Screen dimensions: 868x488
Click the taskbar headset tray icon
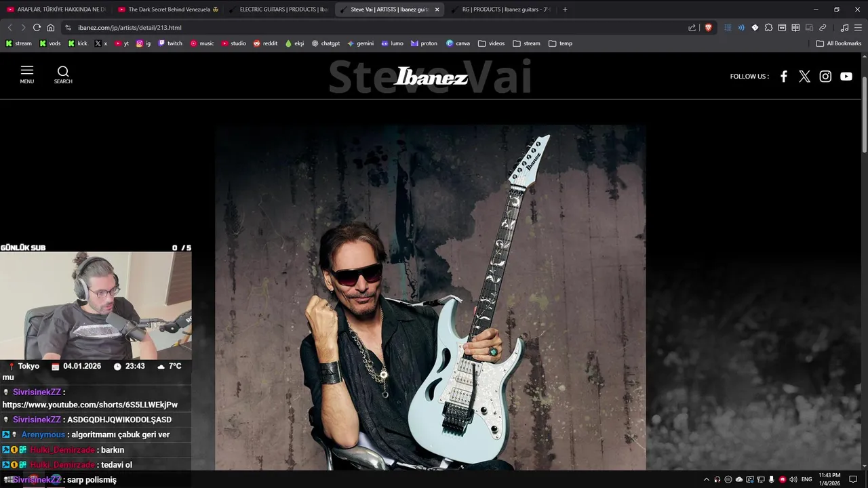coord(717,479)
